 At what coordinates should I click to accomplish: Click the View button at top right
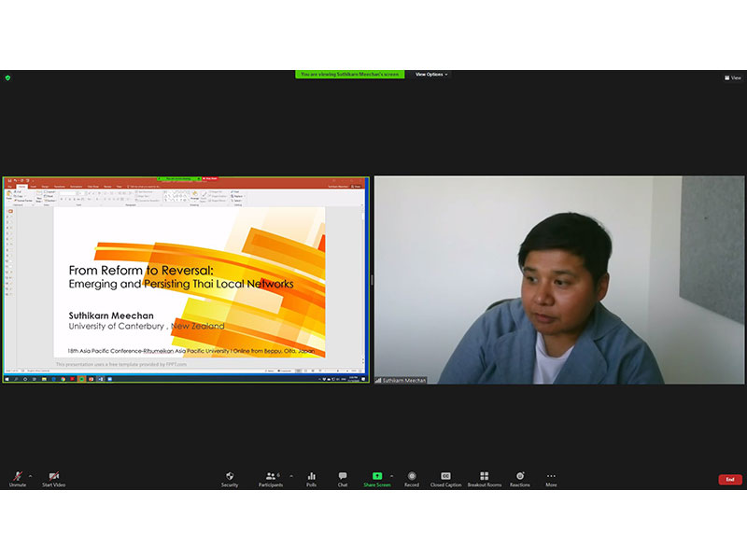tap(733, 77)
